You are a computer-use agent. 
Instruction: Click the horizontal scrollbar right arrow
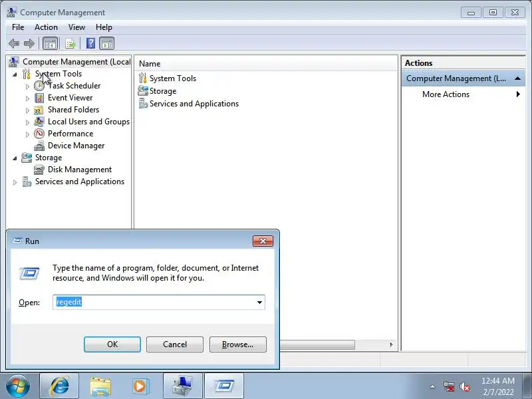coord(391,344)
